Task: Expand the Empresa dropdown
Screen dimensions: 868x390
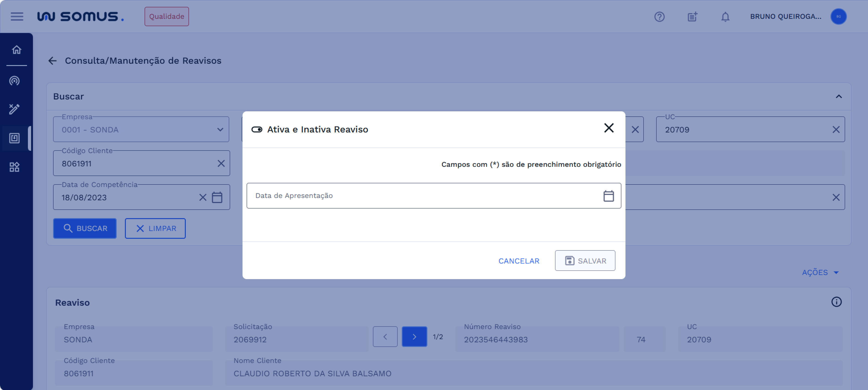Action: coord(220,129)
